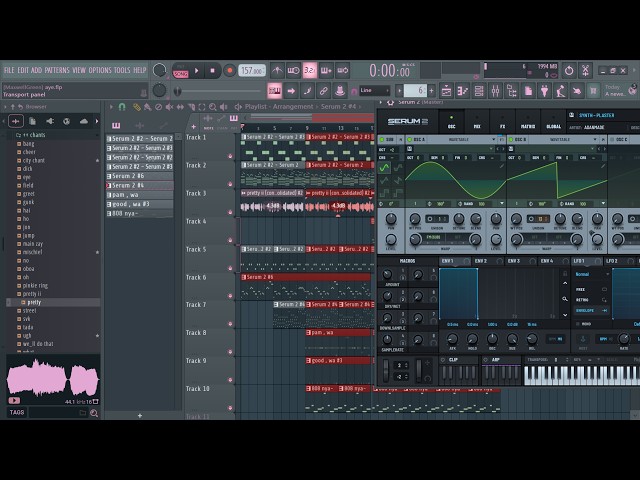Switch to Serum MIX tab
This screenshot has width=640, height=480.
477,122
